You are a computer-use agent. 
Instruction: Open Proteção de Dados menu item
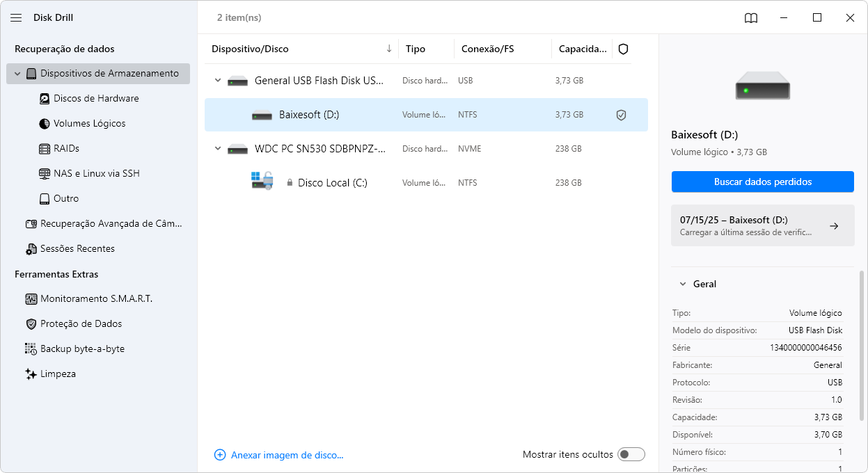pos(81,323)
